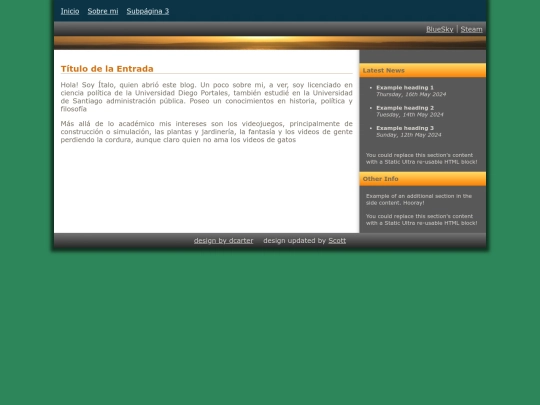Click 'Example heading 1' news item

click(x=405, y=87)
